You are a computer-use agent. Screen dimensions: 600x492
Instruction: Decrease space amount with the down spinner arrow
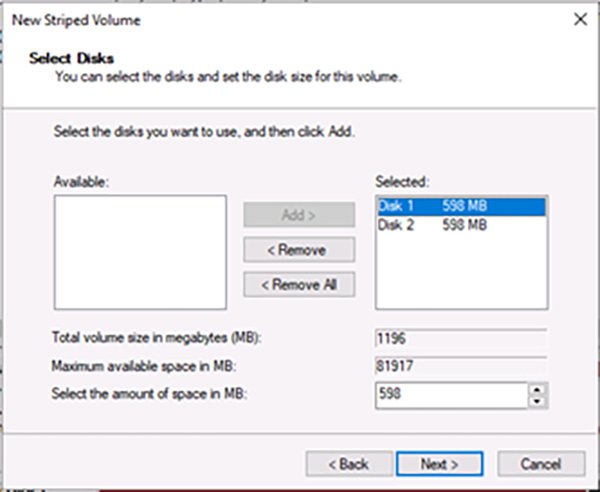538,401
